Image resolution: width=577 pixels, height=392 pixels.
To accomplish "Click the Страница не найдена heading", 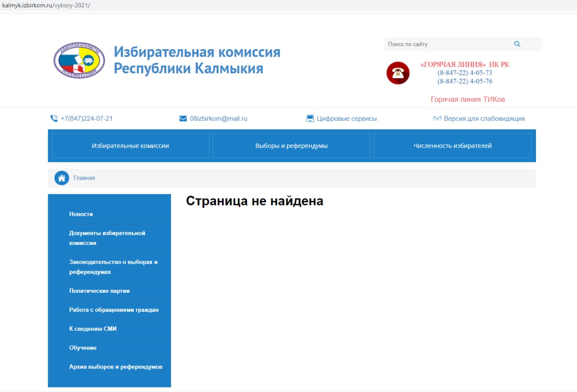I will tap(255, 201).
